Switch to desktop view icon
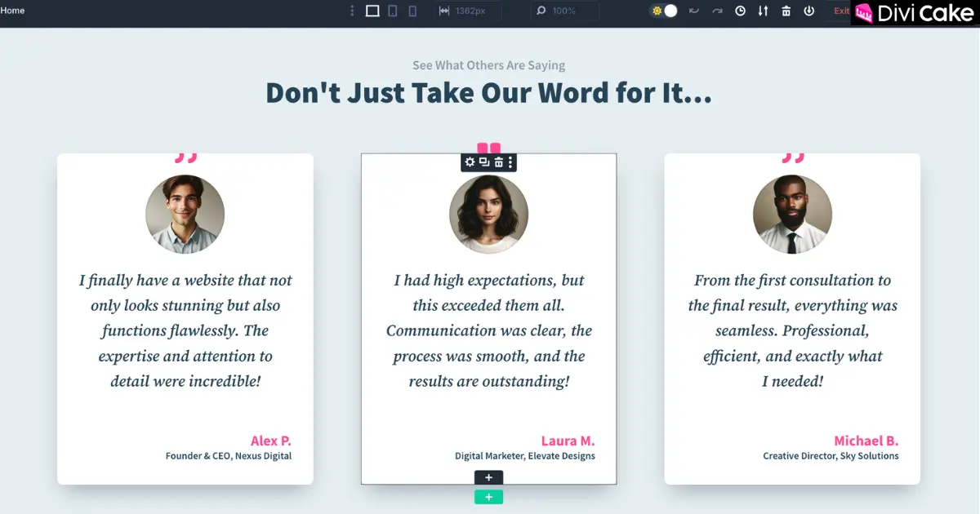The height and width of the screenshot is (514, 980). point(372,11)
